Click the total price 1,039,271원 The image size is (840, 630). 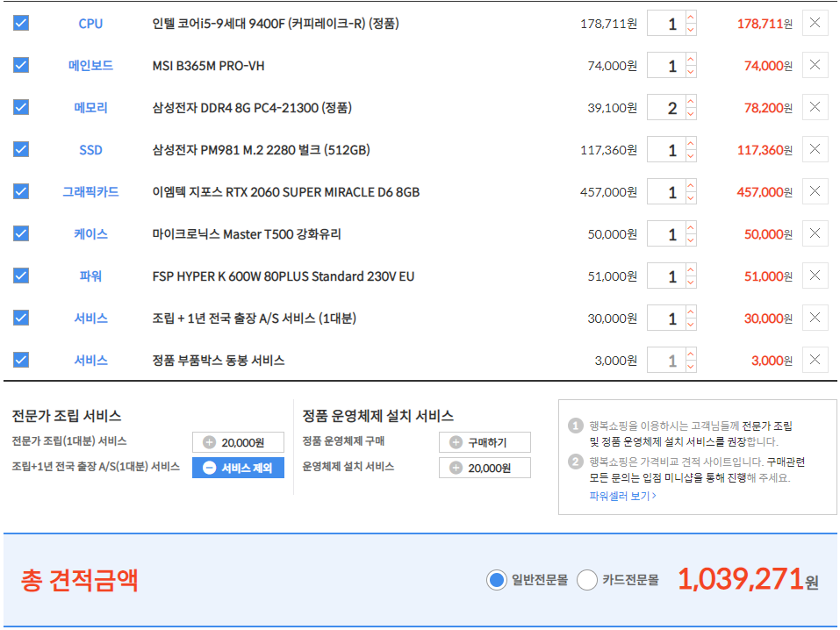coord(748,580)
